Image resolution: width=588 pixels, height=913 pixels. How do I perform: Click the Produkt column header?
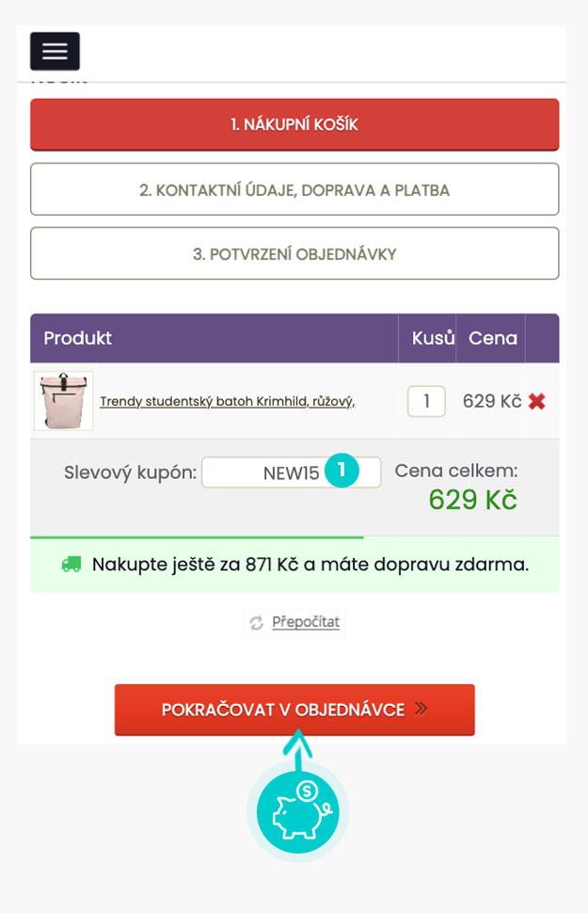78,338
